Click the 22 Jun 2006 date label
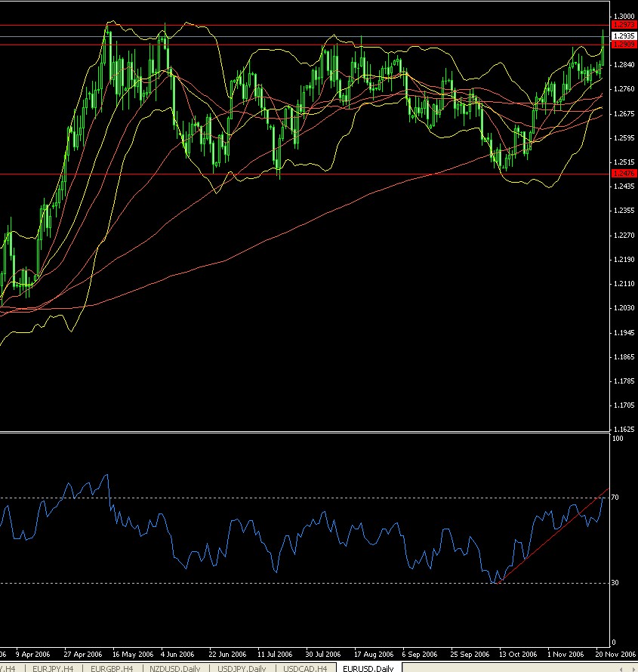638x672 pixels. click(227, 655)
